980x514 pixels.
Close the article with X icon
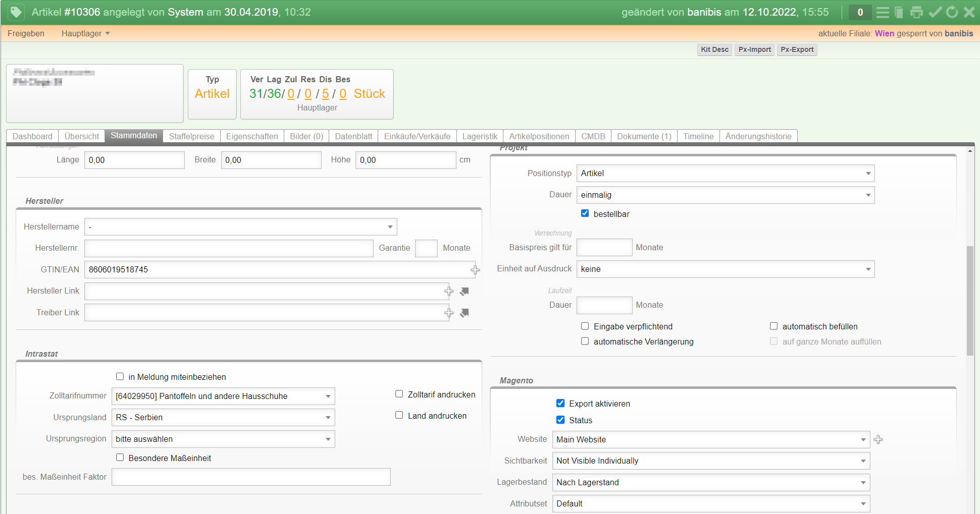click(x=969, y=12)
